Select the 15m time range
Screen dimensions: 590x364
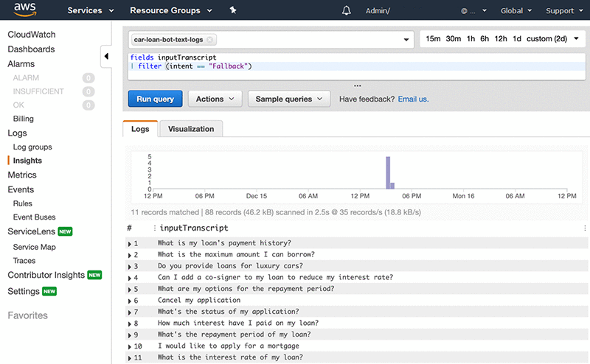(433, 39)
